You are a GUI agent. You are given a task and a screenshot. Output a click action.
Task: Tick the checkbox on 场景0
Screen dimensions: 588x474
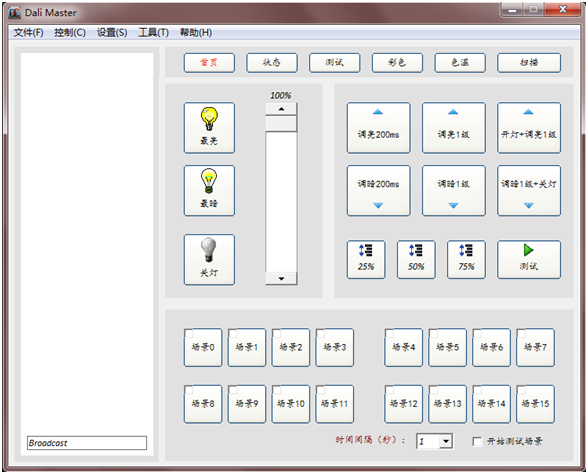tap(189, 333)
